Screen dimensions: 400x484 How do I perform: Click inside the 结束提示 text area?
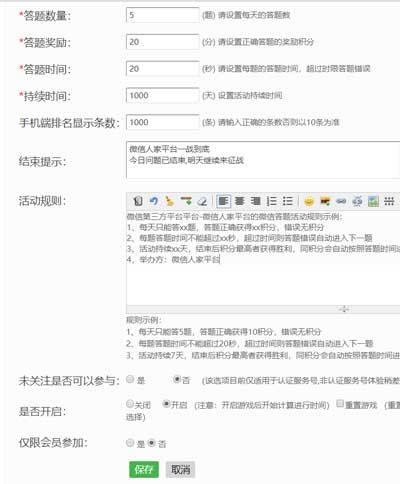(263, 160)
